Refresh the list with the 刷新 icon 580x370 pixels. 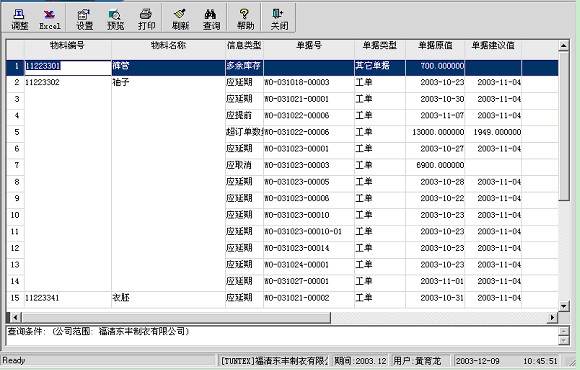(180, 18)
